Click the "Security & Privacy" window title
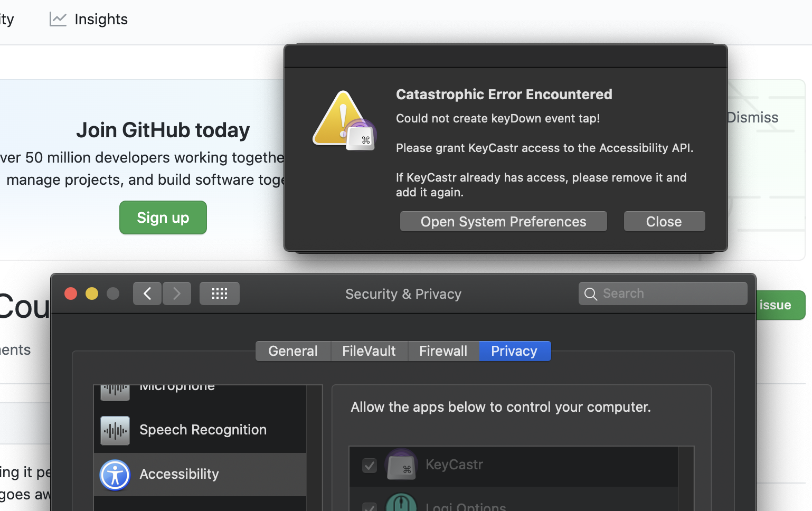 (403, 294)
